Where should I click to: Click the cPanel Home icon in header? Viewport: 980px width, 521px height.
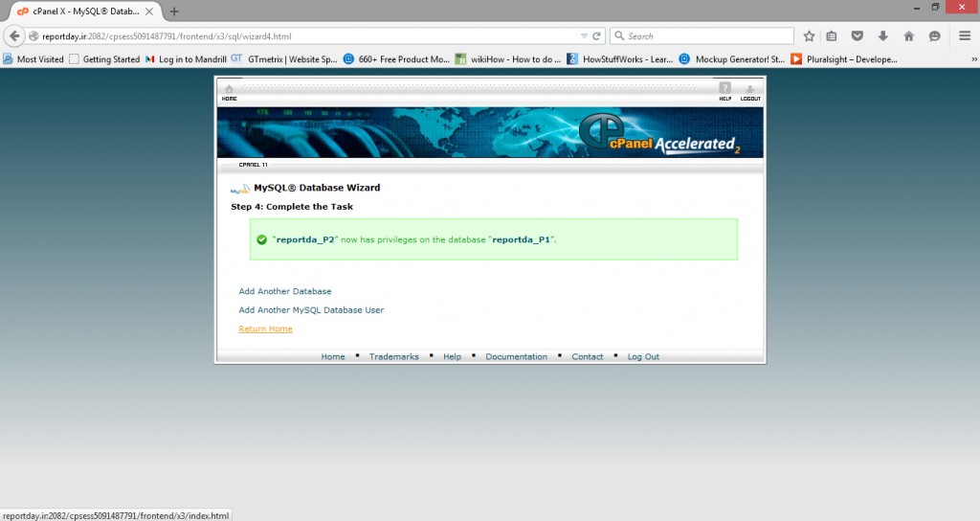pos(229,91)
